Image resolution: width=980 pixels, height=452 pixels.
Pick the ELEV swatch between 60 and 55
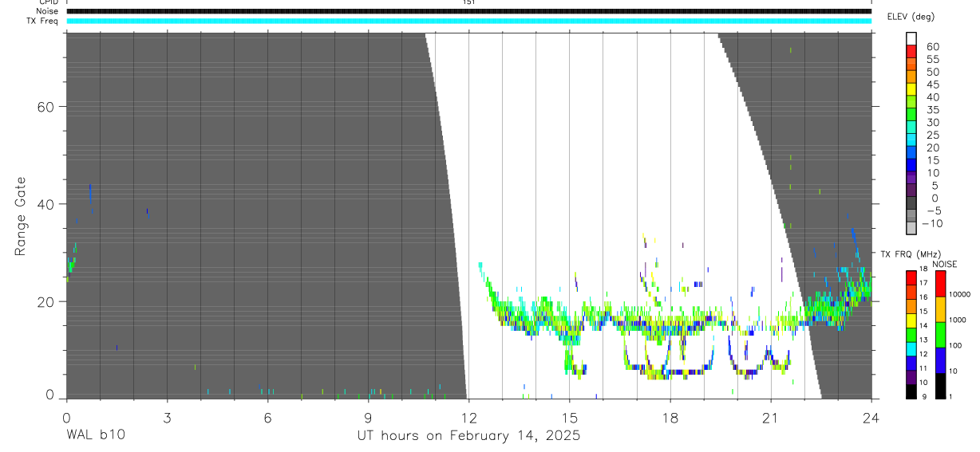point(911,51)
